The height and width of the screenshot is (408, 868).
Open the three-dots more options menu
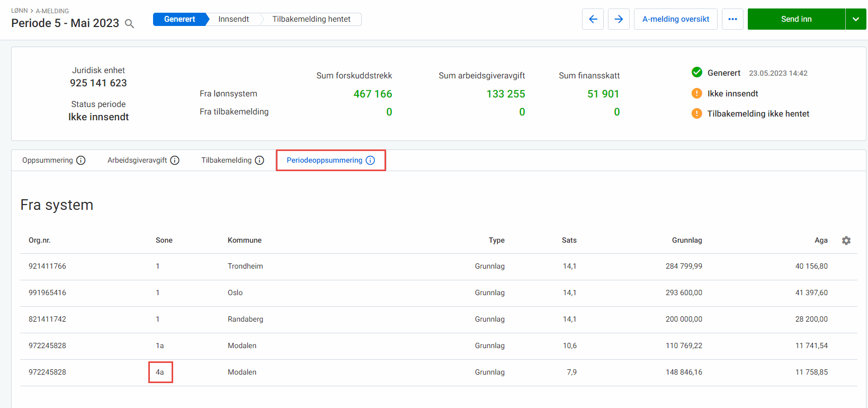732,19
